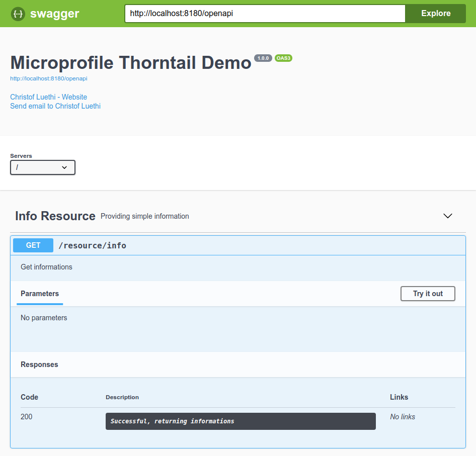476x456 pixels.
Task: Click the Links column header
Action: [399, 397]
